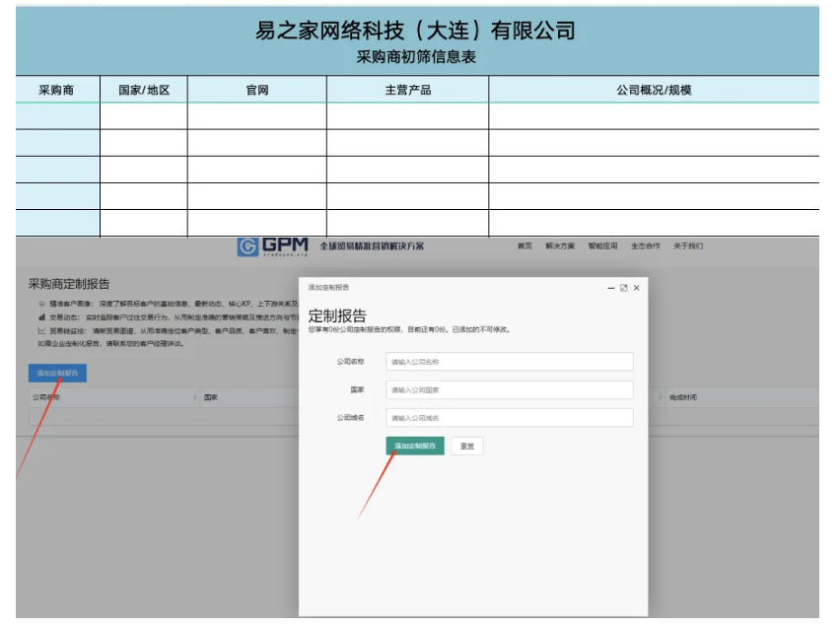Click the 完成时间 column header
This screenshot has width=840, height=629.
(683, 397)
